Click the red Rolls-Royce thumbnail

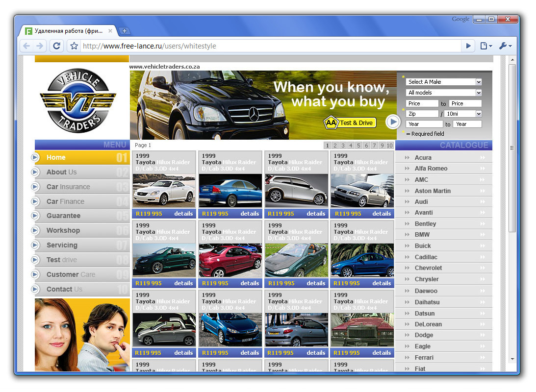[x=362, y=330]
